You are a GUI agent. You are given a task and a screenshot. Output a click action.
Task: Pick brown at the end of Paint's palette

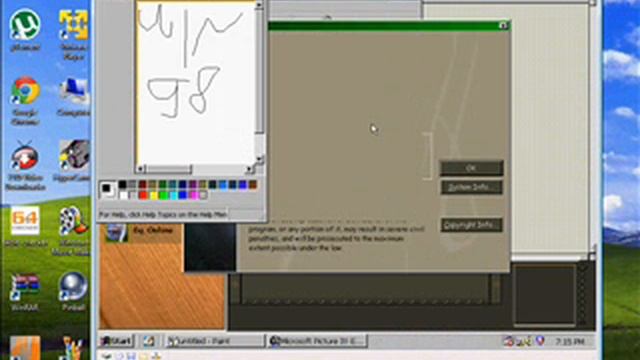(253, 185)
